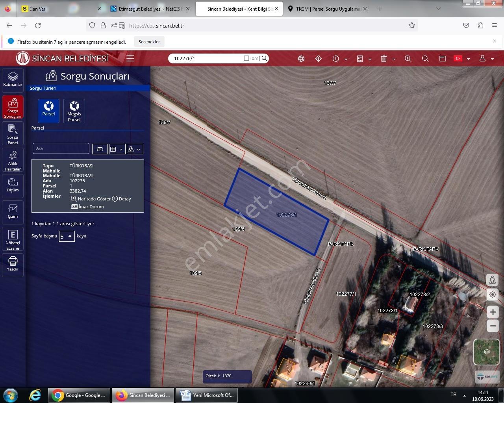The width and height of the screenshot is (504, 441).
Task: Open İmar Durum zoning link
Action: [x=87, y=207]
